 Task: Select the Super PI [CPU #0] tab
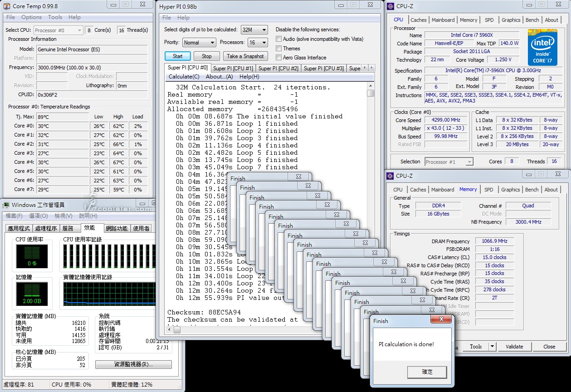click(x=188, y=68)
